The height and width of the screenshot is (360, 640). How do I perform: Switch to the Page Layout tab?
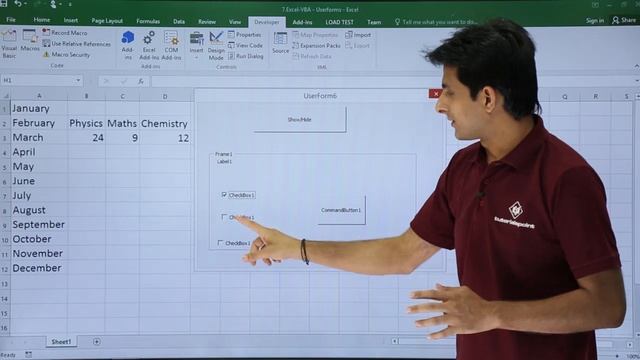(x=107, y=20)
